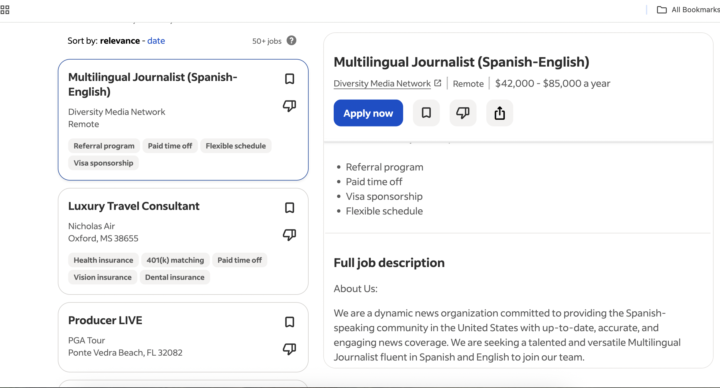Open the apps grid icon in the top bar
Image resolution: width=720 pixels, height=388 pixels.
[5, 10]
